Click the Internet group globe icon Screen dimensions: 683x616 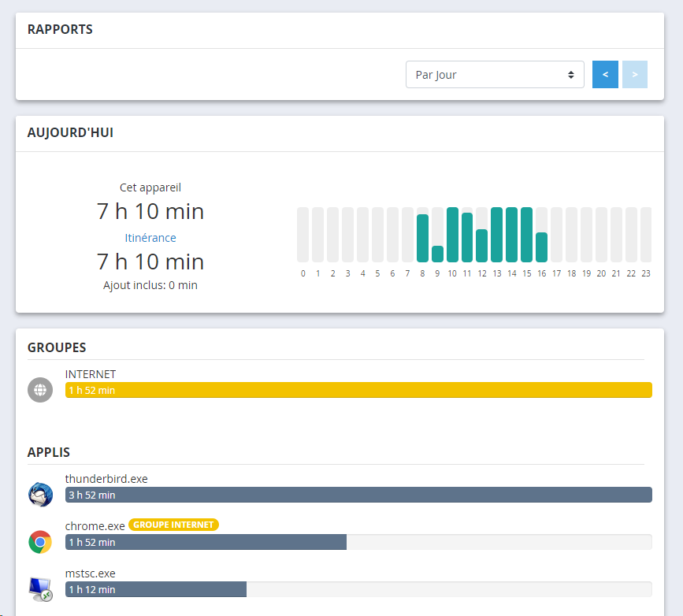(40, 390)
